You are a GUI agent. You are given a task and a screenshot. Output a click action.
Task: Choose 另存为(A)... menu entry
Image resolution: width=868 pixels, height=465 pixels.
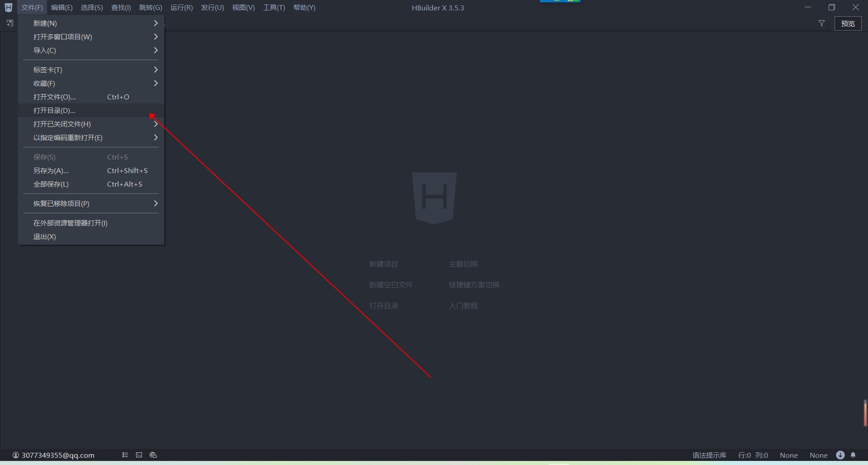91,170
